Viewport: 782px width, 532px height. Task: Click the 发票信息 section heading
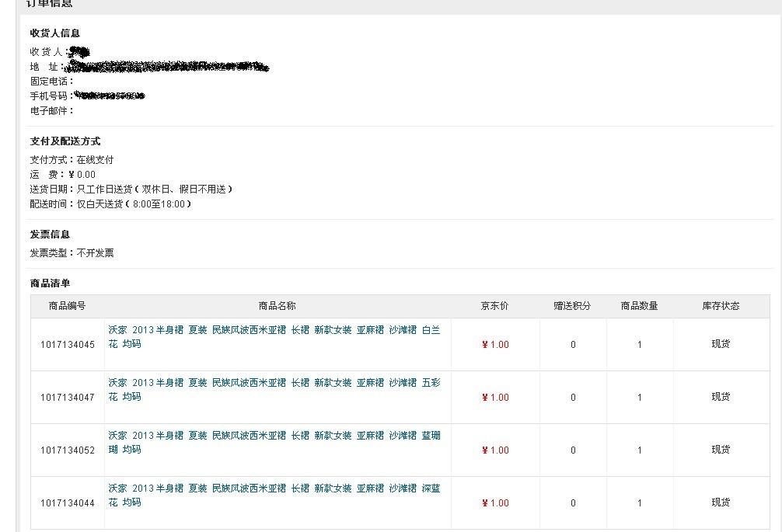(x=50, y=235)
